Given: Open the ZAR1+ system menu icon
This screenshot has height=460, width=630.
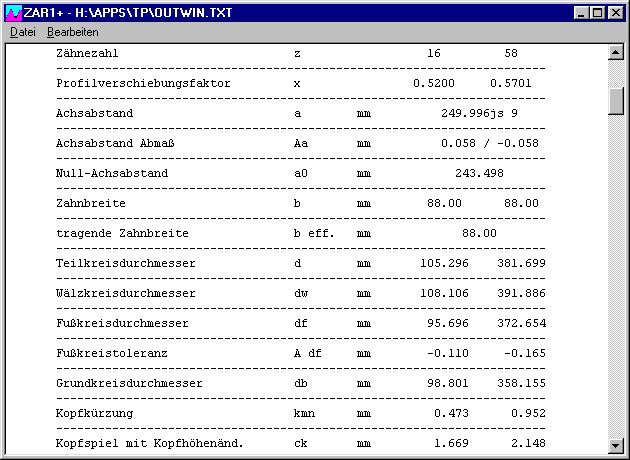Looking at the screenshot, I should pyautogui.click(x=14, y=13).
